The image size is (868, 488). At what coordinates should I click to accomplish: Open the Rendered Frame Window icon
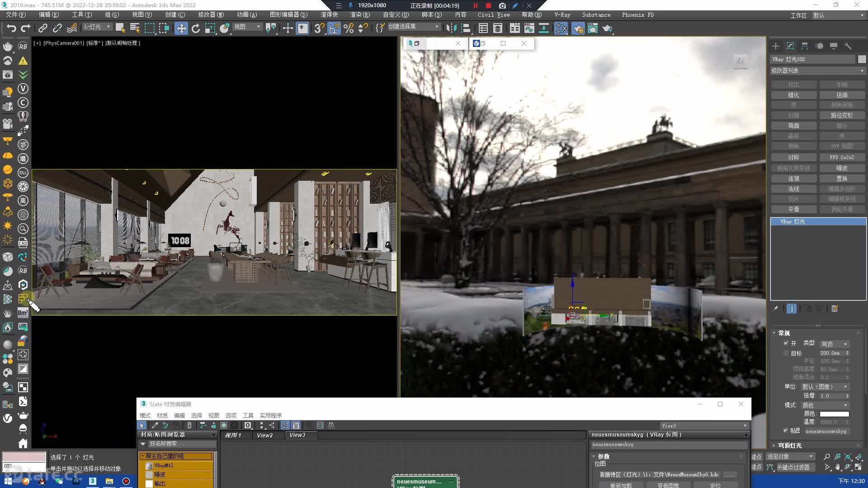click(592, 28)
